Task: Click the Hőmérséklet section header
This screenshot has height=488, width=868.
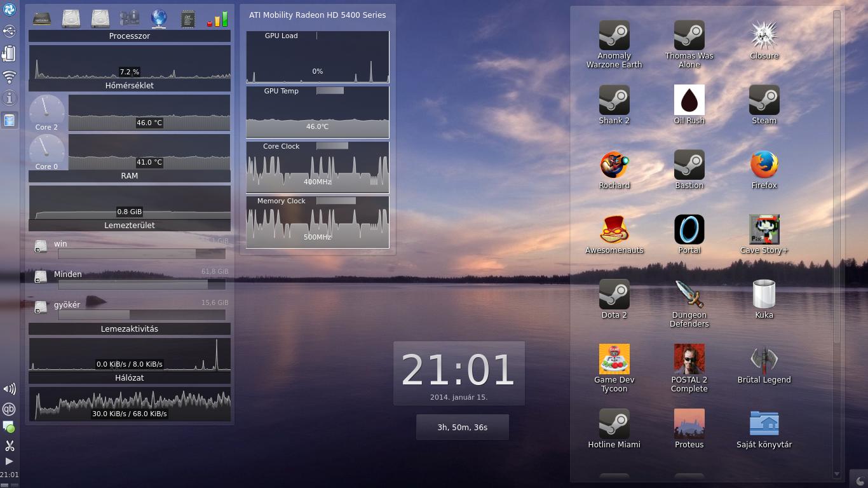Action: pos(130,86)
